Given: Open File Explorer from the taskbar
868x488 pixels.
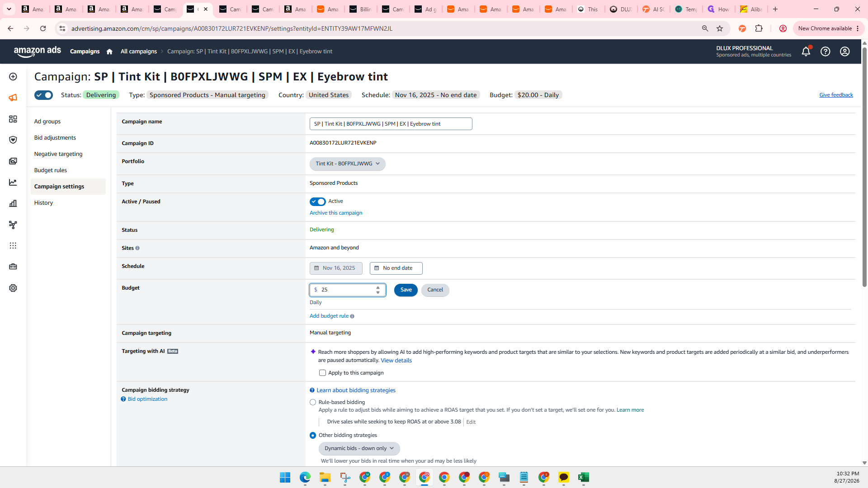Looking at the screenshot, I should pyautogui.click(x=325, y=477).
